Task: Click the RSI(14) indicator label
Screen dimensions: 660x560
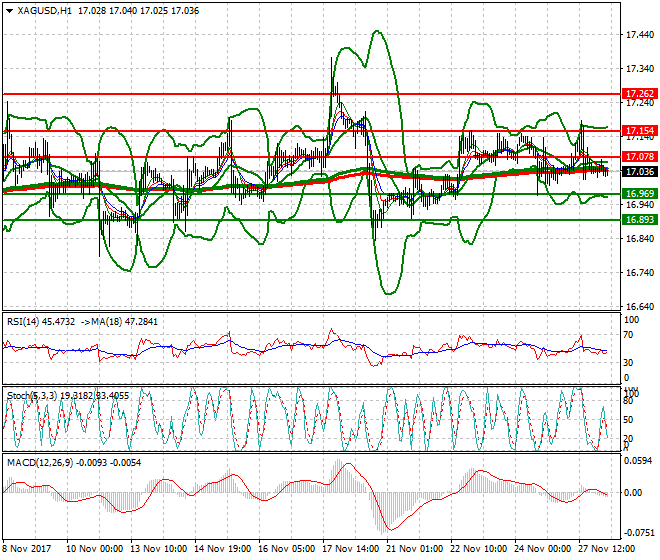Action: (x=28, y=321)
